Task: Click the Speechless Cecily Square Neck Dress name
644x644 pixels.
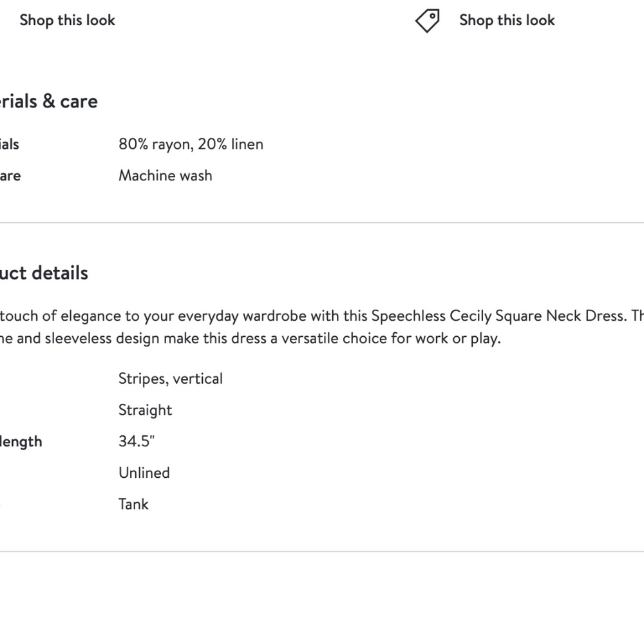Action: [x=498, y=316]
